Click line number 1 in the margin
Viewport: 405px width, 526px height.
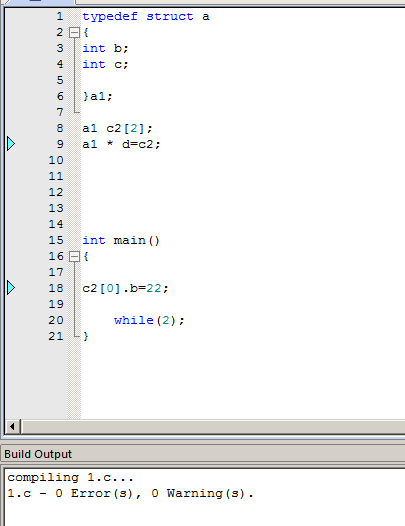coord(60,16)
